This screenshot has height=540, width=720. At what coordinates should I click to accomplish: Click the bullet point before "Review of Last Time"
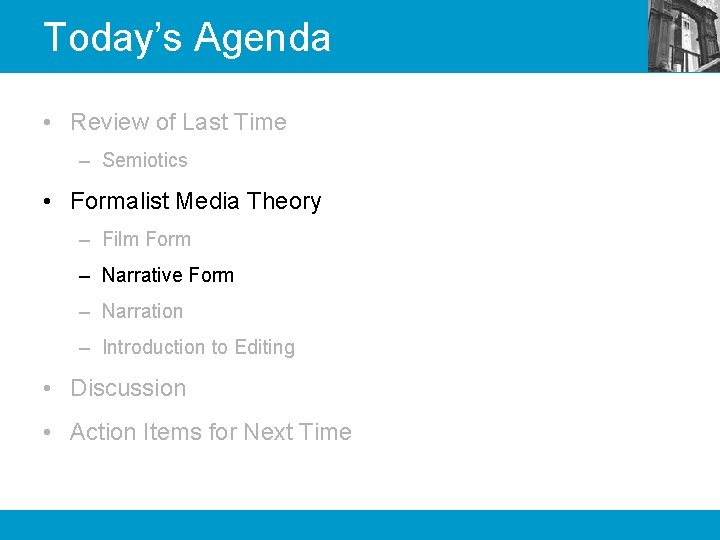pos(48,123)
